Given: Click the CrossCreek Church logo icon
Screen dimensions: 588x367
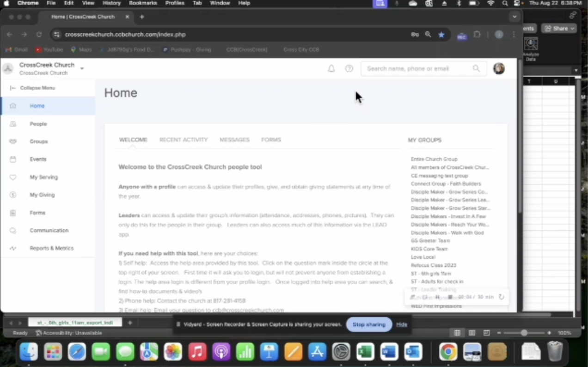Looking at the screenshot, I should point(8,69).
